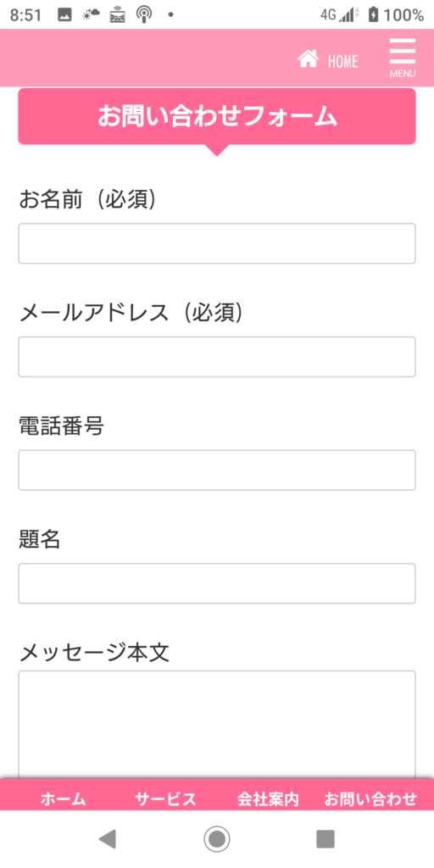Open the hamburger MENU icon

tap(403, 58)
